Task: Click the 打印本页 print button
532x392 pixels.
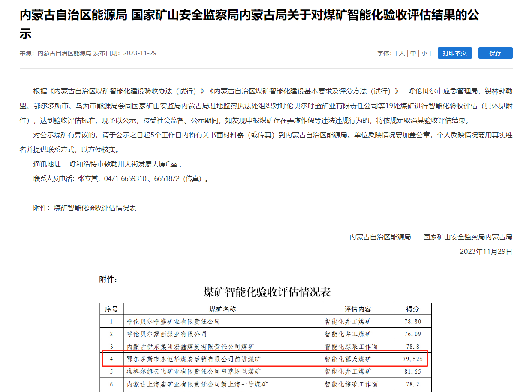Action: click(x=454, y=53)
